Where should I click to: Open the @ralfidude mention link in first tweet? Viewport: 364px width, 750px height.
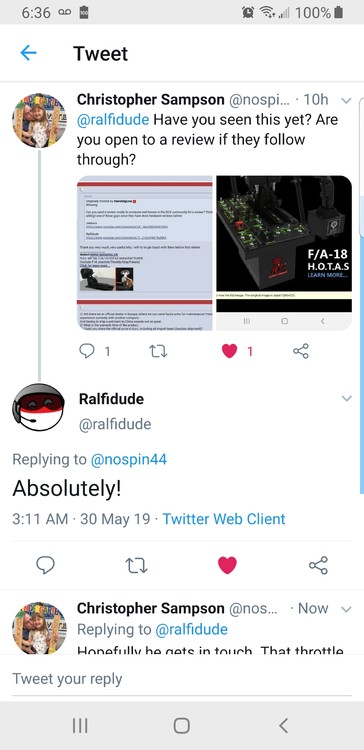point(113,120)
